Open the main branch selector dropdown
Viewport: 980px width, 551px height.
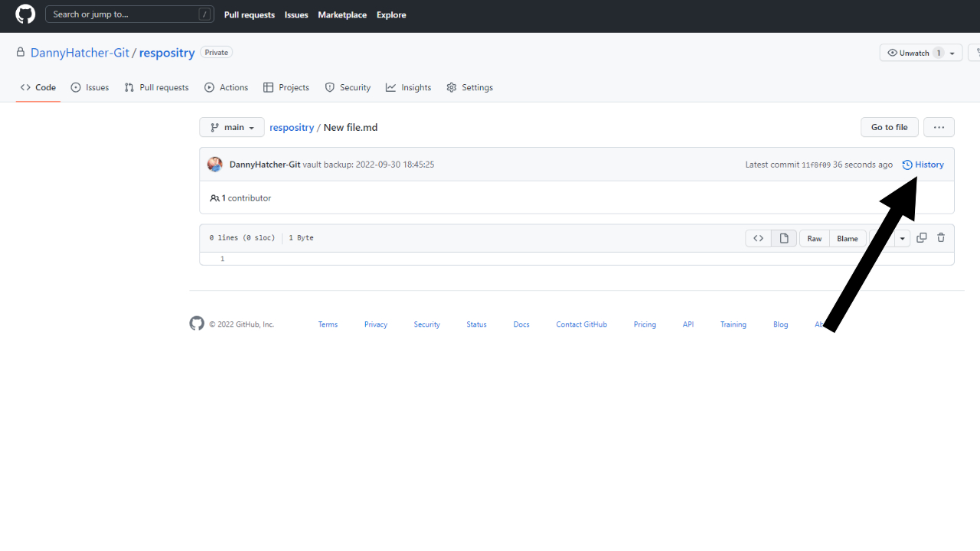click(x=231, y=127)
